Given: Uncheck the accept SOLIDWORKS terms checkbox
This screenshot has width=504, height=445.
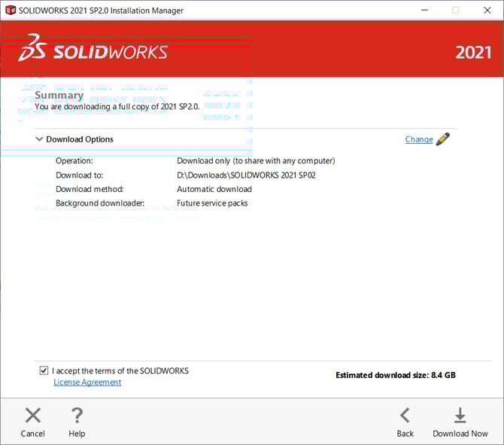Looking at the screenshot, I should point(44,371).
